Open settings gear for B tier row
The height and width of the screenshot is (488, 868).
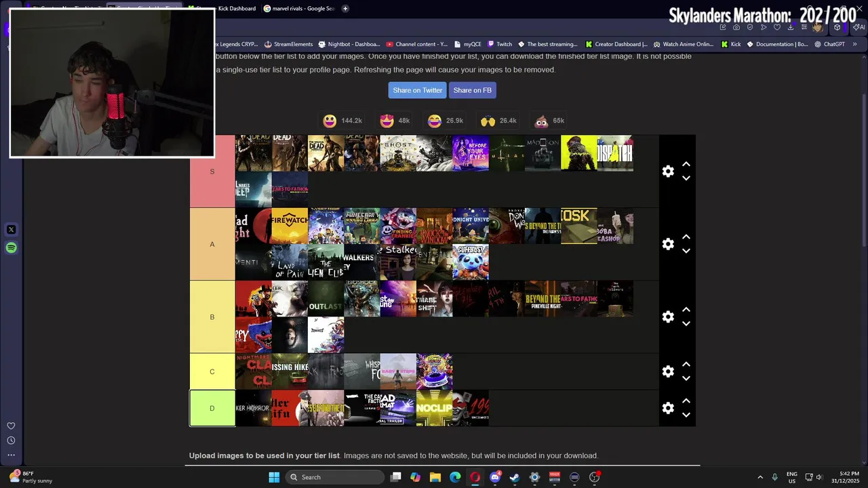pos(668,317)
